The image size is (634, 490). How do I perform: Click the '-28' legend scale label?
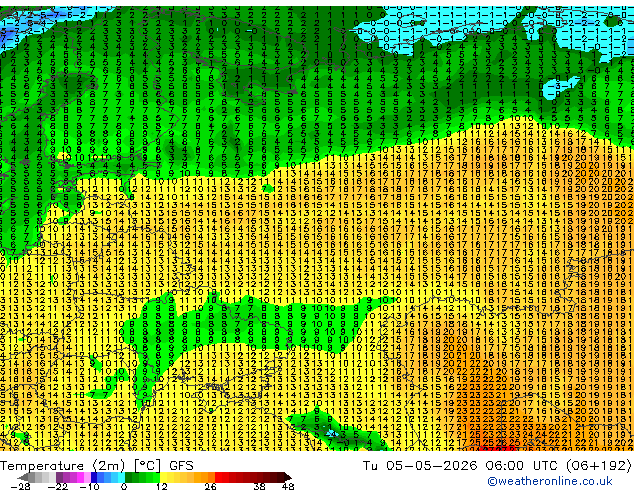click(x=20, y=486)
